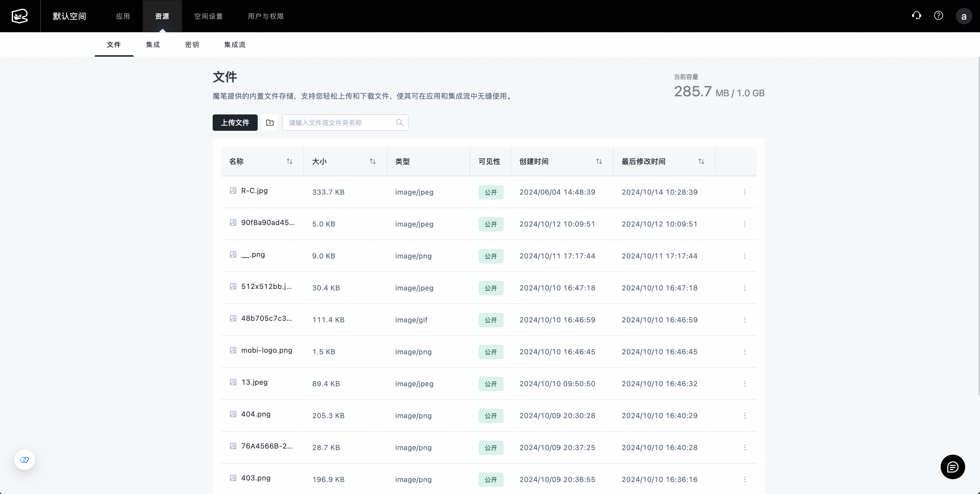Click the image icon beside 404.png

pos(233,414)
